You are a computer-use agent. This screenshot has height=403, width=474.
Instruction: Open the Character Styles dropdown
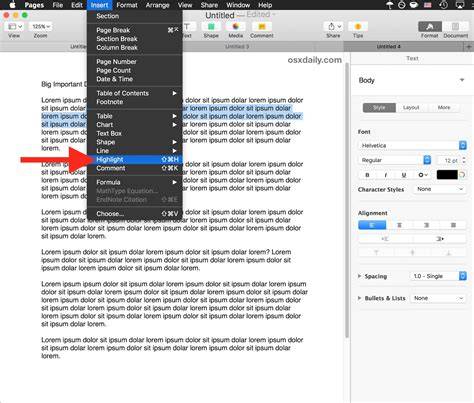[439, 189]
